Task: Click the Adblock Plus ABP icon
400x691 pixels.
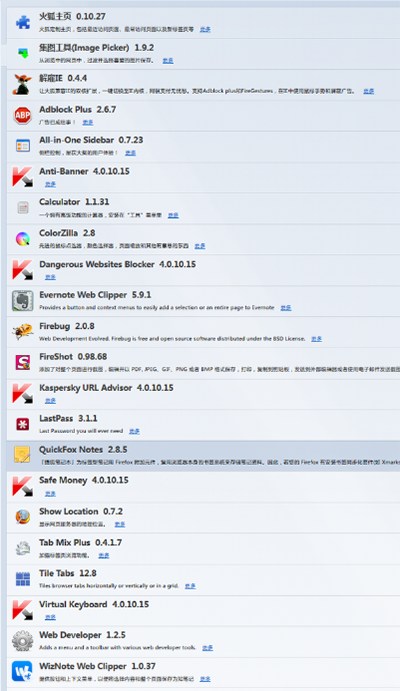Action: click(x=22, y=115)
